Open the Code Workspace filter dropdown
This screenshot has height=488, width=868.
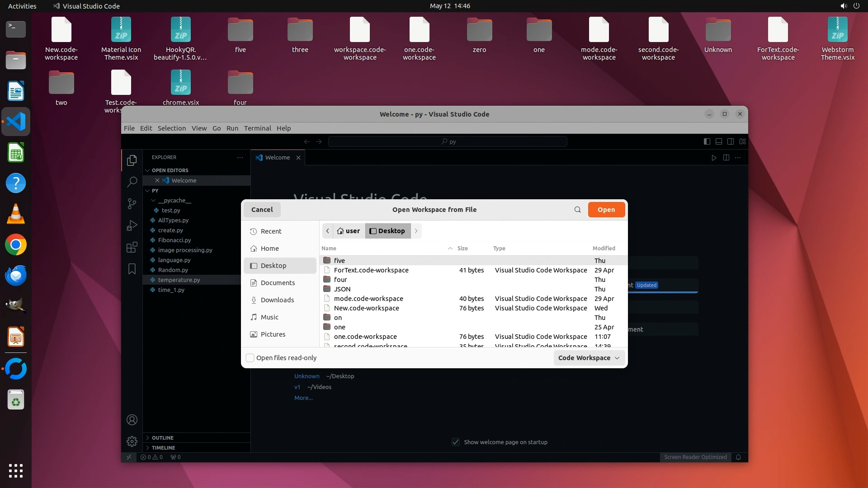[589, 358]
